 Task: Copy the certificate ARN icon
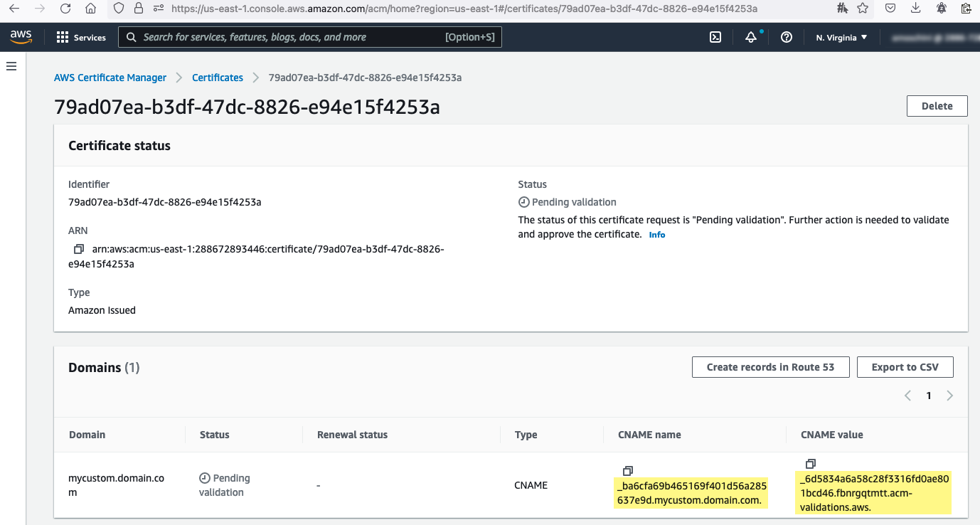tap(79, 249)
